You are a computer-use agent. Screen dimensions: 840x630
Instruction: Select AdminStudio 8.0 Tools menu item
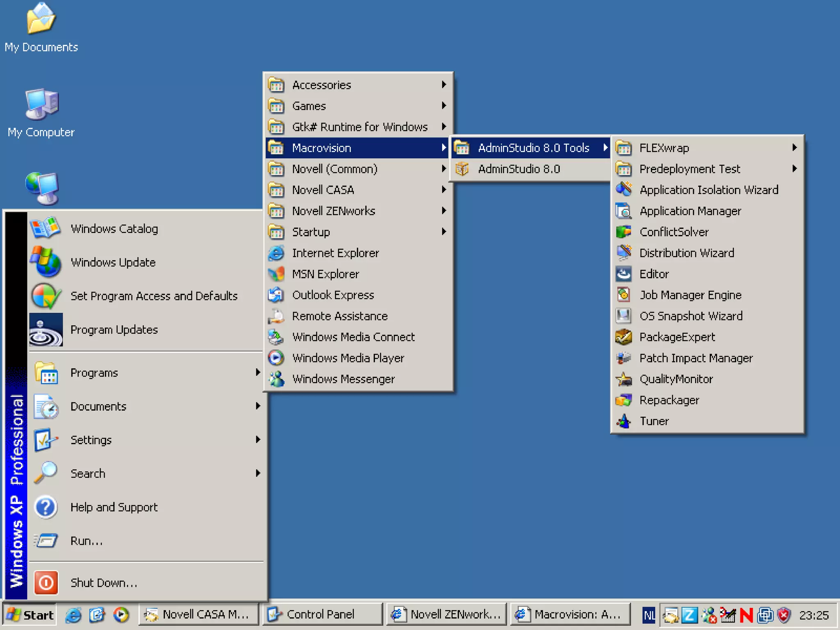coord(531,148)
